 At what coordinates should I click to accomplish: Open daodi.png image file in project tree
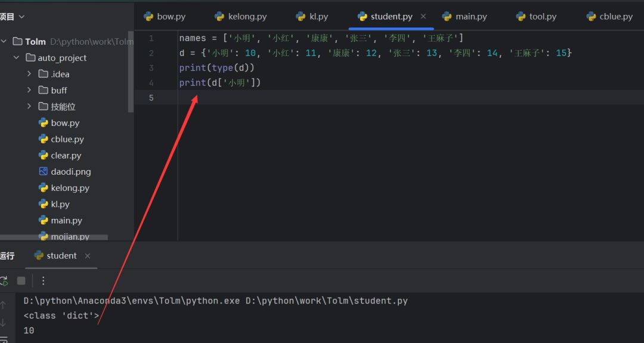(70, 172)
